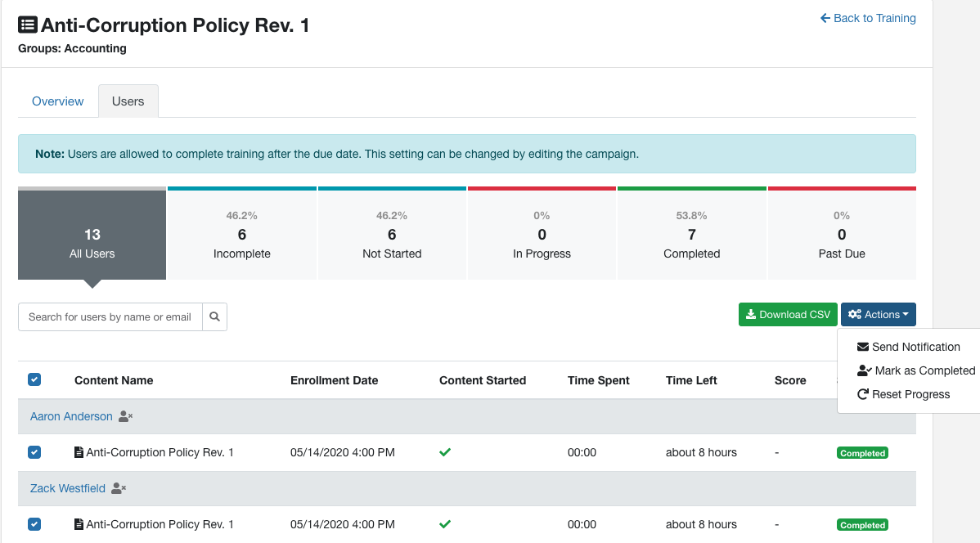This screenshot has height=543, width=980.
Task: Open the Actions dropdown
Action: 879,314
